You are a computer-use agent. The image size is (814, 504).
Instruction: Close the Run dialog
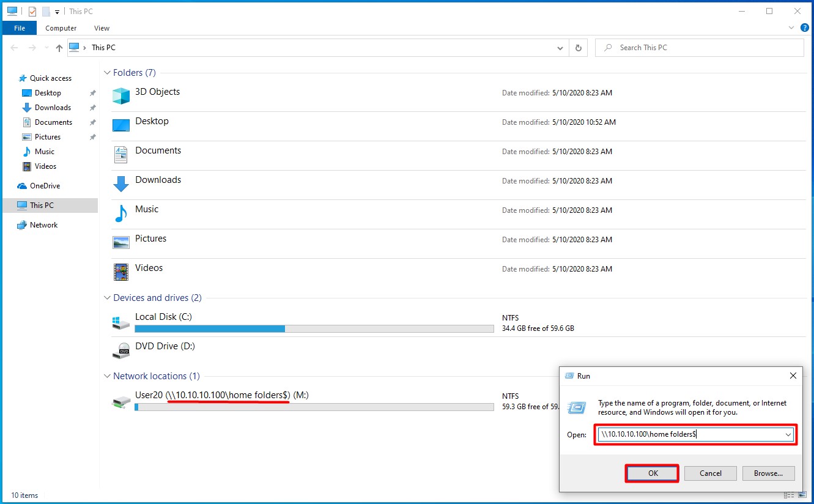click(793, 376)
